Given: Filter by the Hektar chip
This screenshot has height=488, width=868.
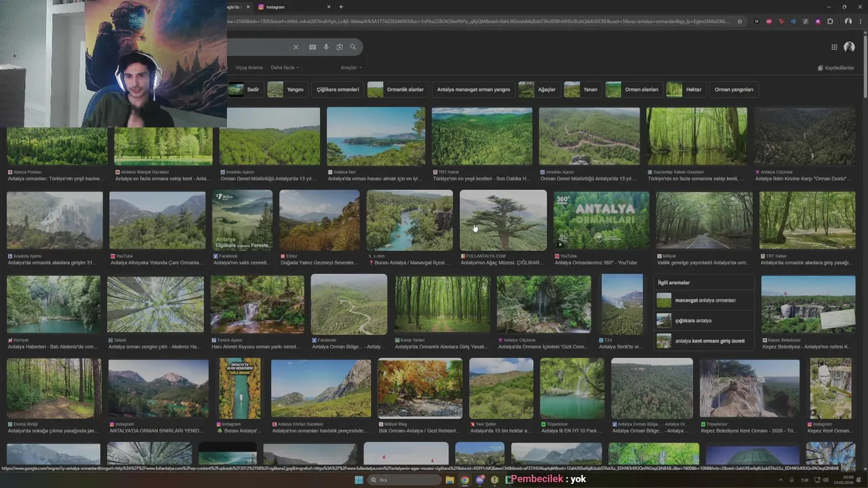Looking at the screenshot, I should coord(686,89).
